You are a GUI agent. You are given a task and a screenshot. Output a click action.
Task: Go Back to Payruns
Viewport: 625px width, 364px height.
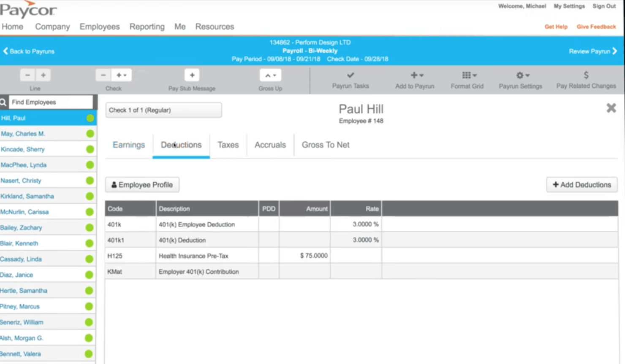click(x=28, y=51)
